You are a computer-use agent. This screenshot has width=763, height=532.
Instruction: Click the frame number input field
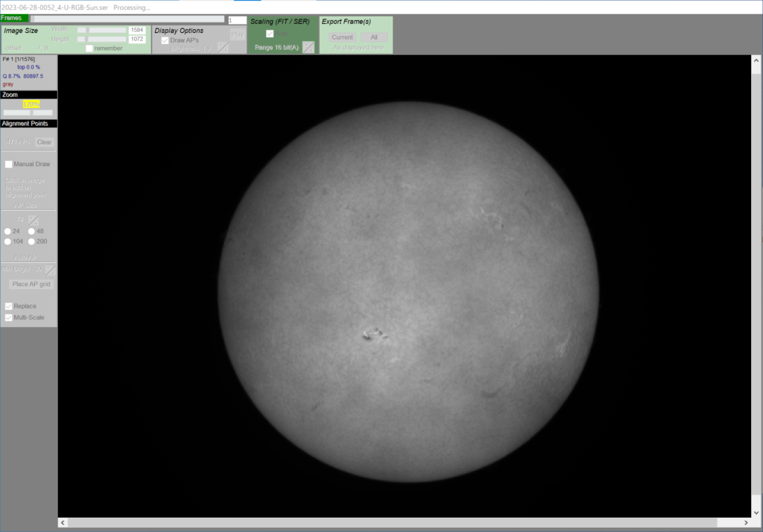pos(237,20)
